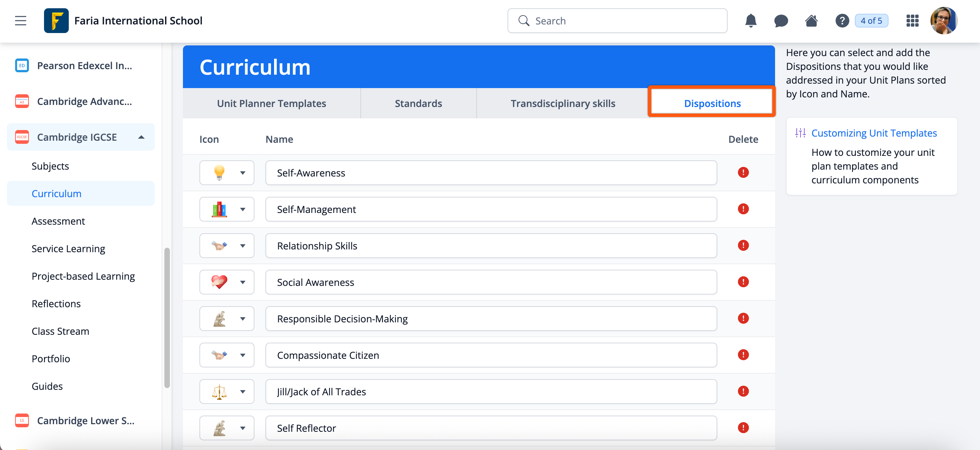Switch to Unit Planner Templates tab
This screenshot has height=450, width=980.
pyautogui.click(x=271, y=103)
